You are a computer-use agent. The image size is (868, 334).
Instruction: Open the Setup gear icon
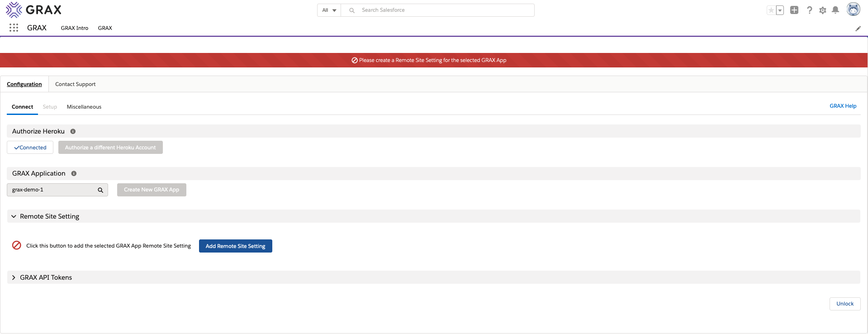point(823,10)
